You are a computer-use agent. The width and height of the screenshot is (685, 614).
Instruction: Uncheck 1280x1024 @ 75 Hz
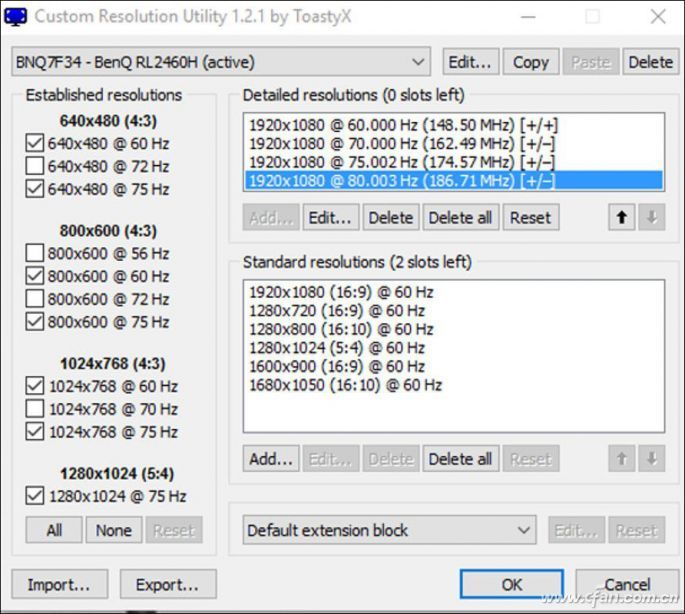coord(35,496)
